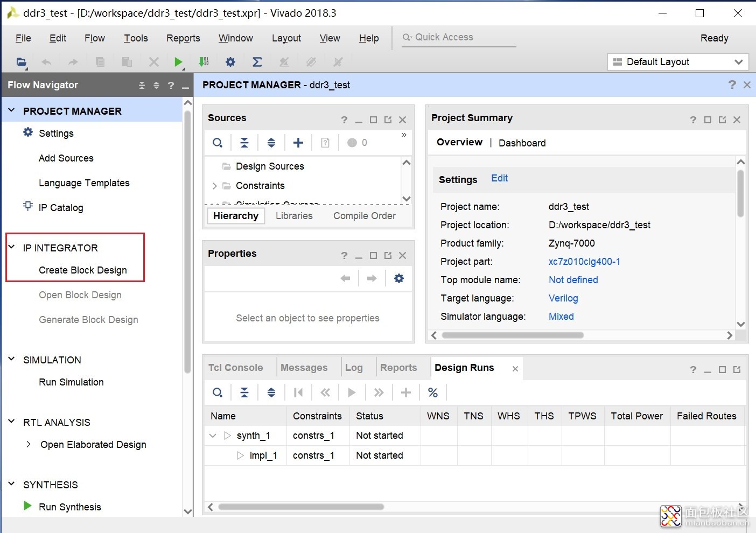The image size is (756, 533).
Task: Collapse the synth_1 run row
Action: 213,436
